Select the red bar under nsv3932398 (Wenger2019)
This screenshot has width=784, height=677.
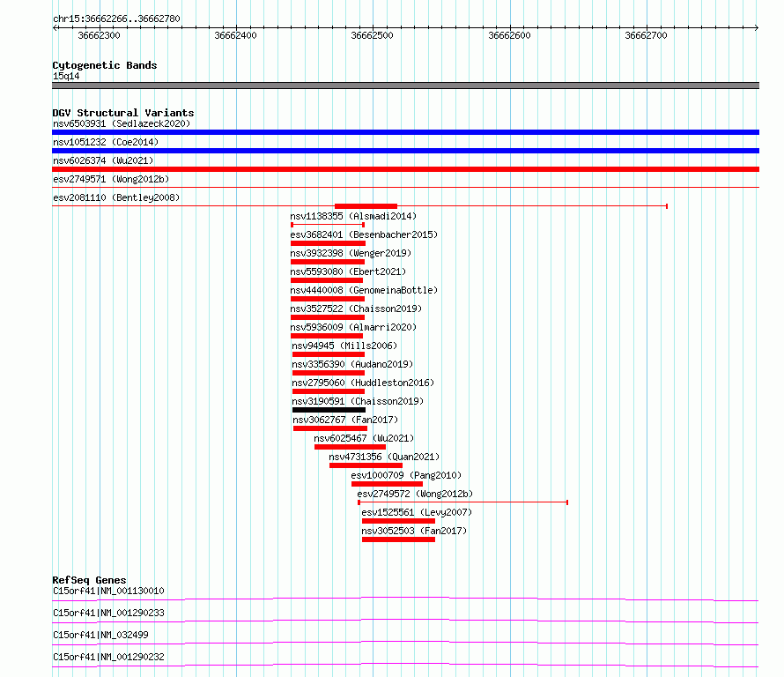point(328,262)
